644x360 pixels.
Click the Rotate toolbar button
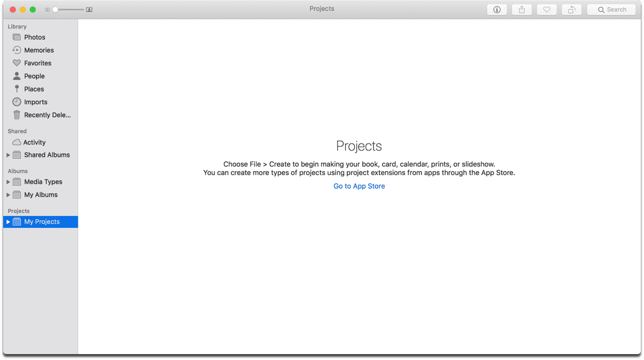tap(572, 10)
